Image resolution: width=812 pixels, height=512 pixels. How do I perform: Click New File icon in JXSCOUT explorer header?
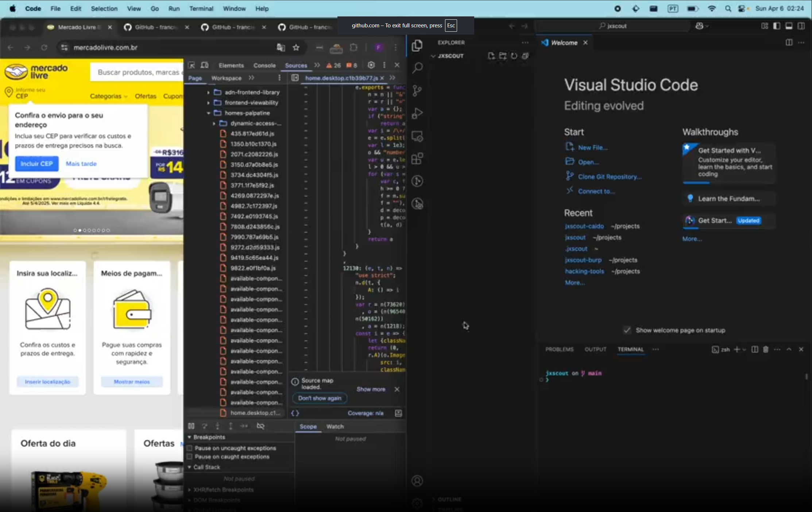click(491, 56)
